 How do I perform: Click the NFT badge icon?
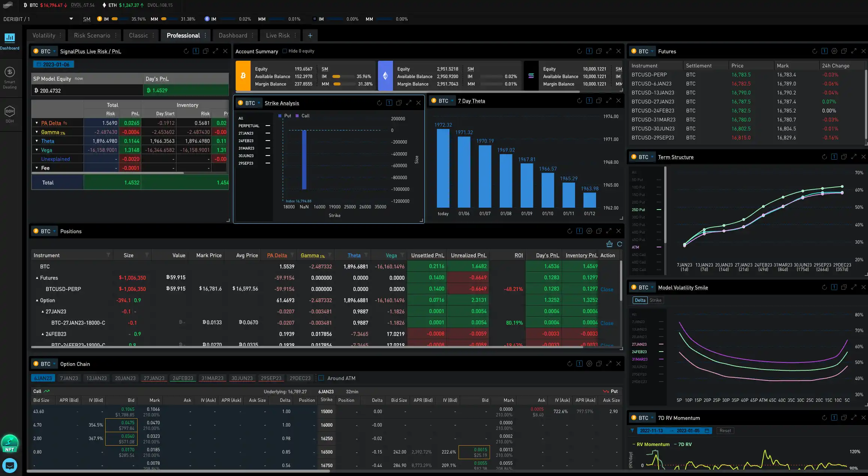[10, 444]
